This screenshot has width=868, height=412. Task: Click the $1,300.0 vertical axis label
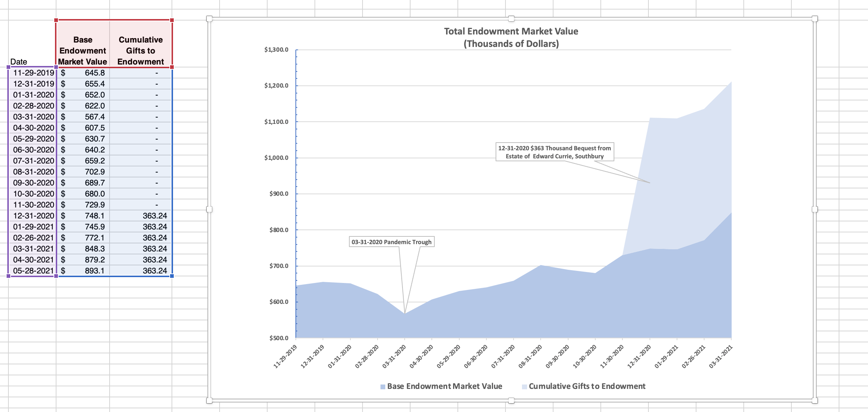276,49
